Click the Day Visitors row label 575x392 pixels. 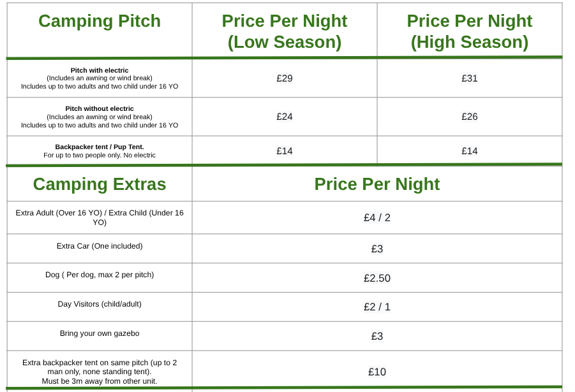(x=100, y=304)
